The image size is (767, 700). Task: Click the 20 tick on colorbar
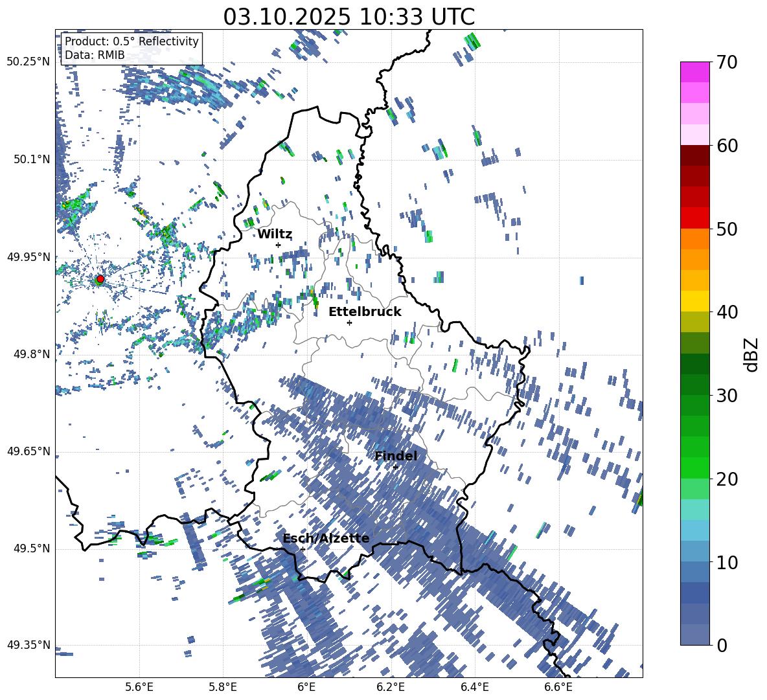726,479
